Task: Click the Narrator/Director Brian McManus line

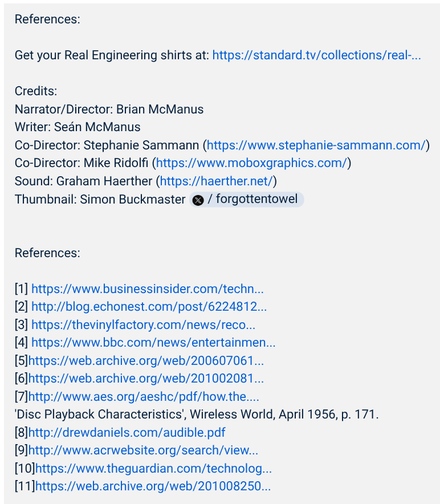Action: [x=109, y=109]
